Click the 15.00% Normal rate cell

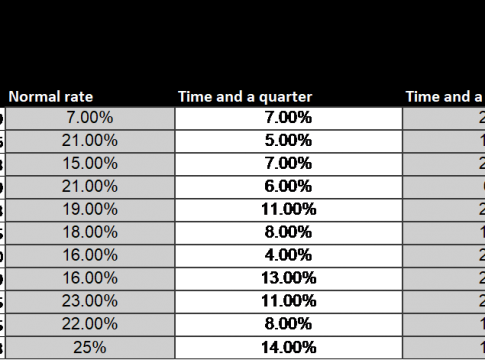90,164
